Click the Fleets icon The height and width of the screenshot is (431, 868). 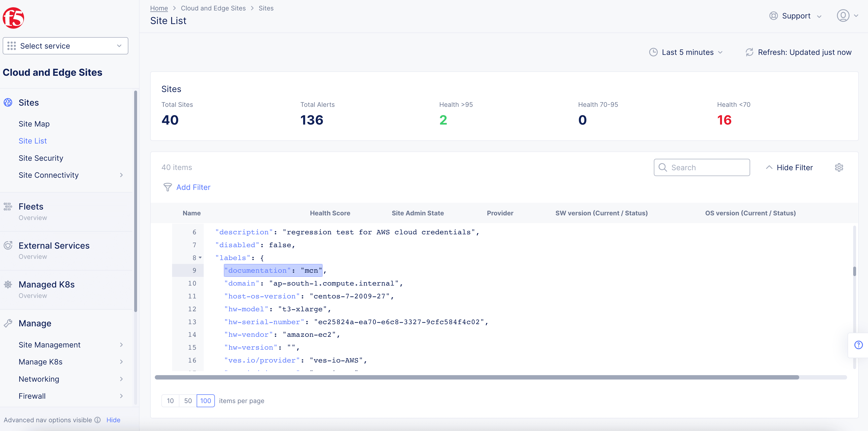coord(8,206)
